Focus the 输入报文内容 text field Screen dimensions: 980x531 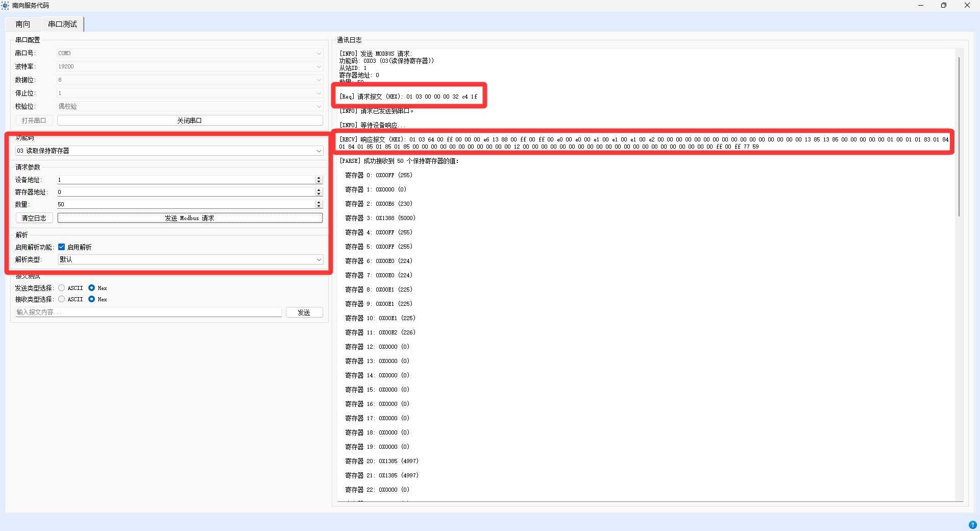(148, 312)
